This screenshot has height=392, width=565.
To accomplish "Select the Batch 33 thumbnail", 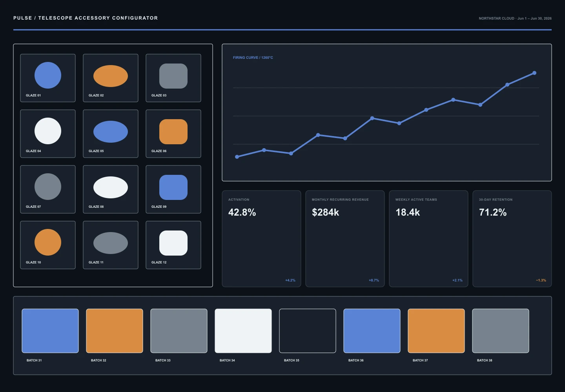I will pyautogui.click(x=179, y=331).
